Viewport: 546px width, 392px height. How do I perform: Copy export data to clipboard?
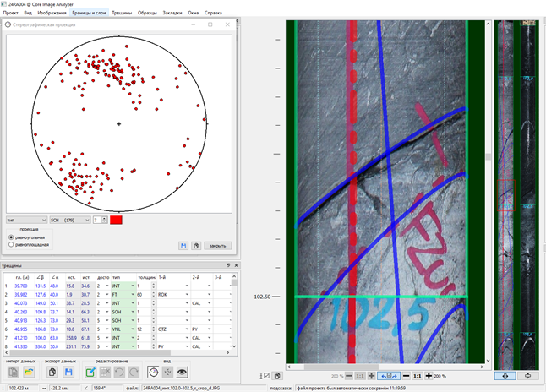pos(51,372)
